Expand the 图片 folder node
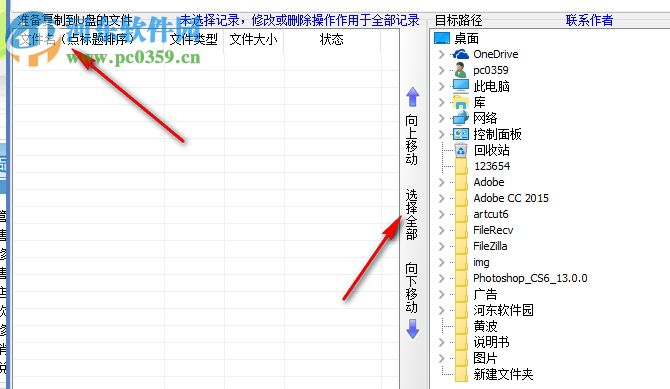Viewport: 670px width, 389px height. (441, 359)
